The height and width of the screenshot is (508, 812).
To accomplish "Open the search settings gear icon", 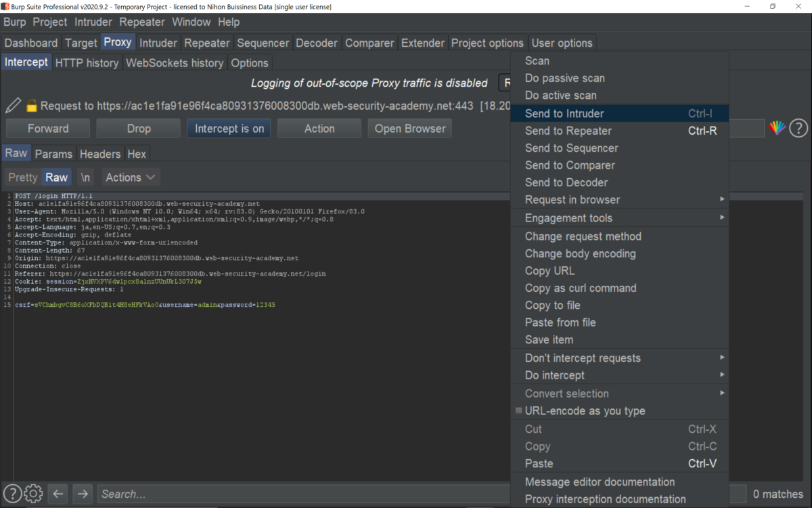I will pos(33,494).
